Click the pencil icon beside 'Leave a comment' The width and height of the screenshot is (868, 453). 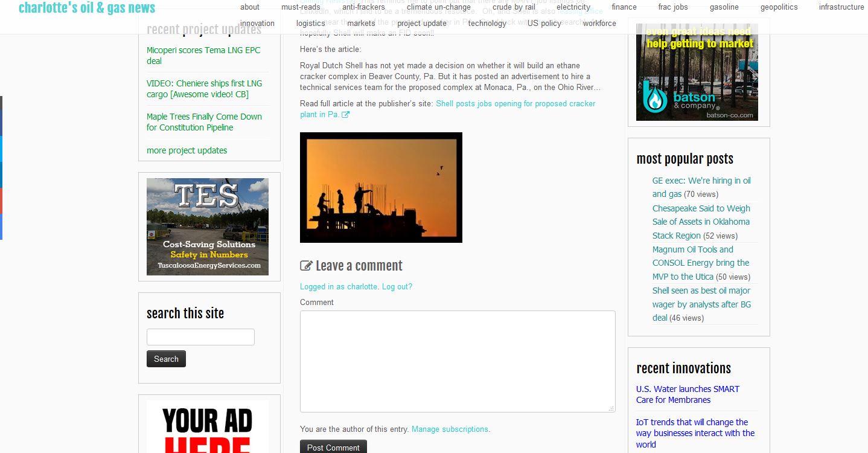[x=306, y=266]
